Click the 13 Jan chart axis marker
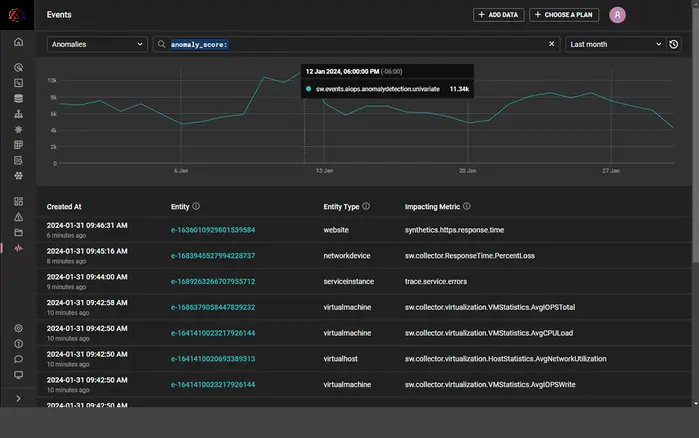 (324, 171)
